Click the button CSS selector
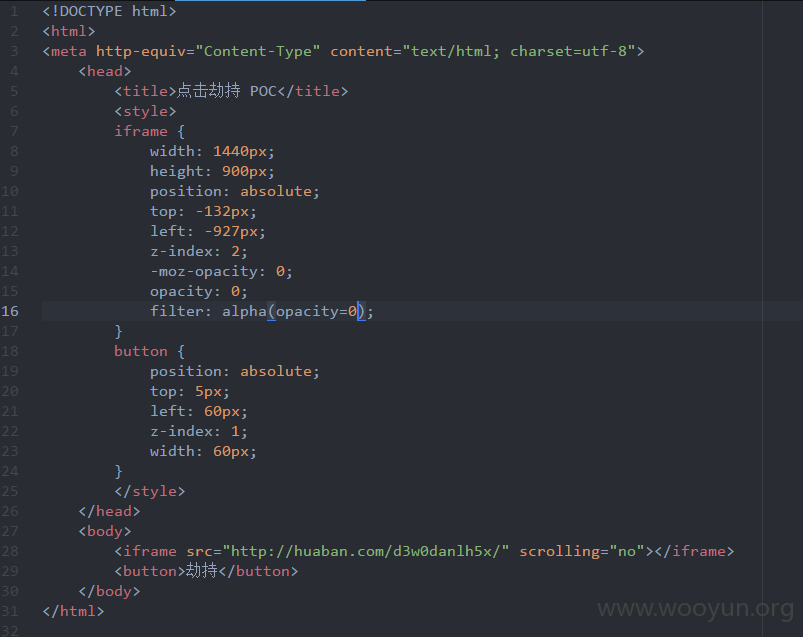The image size is (803, 637). pos(141,351)
